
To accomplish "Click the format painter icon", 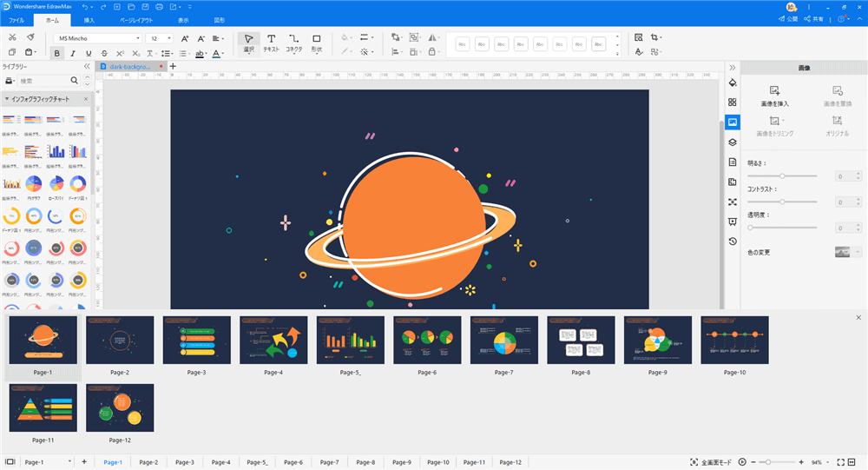I will [x=30, y=37].
